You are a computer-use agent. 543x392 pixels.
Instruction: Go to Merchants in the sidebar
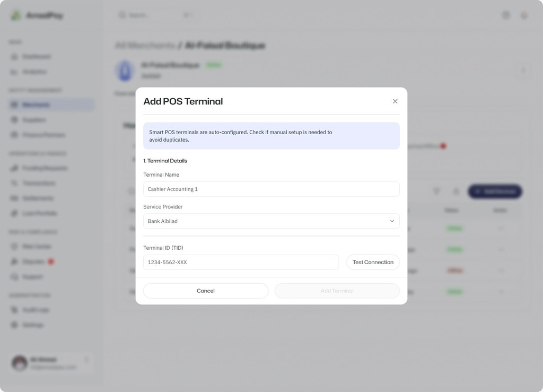click(x=36, y=105)
